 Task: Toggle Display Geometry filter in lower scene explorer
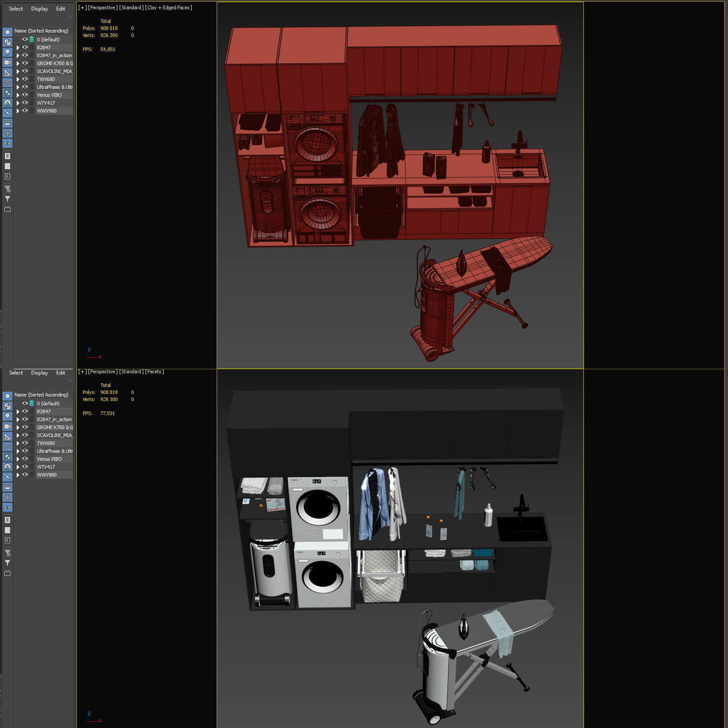click(7, 396)
